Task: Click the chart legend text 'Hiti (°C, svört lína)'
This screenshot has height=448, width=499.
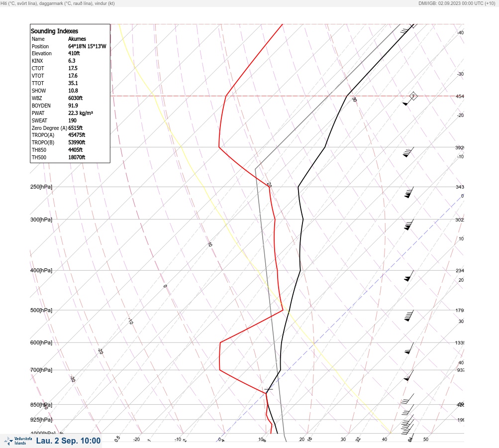Action: 19,3
